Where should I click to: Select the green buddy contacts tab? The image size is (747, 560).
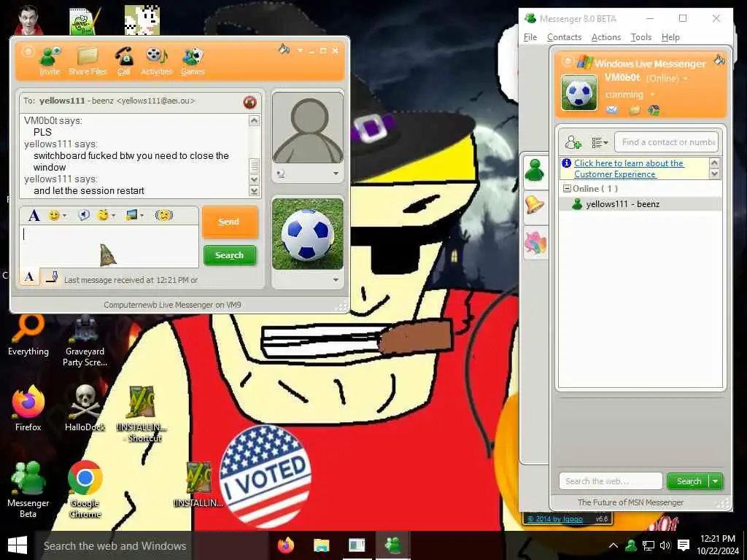[535, 170]
